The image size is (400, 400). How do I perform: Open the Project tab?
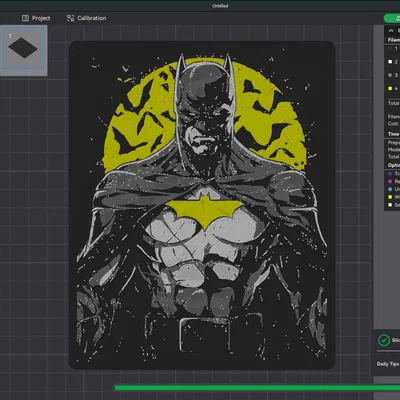point(36,18)
